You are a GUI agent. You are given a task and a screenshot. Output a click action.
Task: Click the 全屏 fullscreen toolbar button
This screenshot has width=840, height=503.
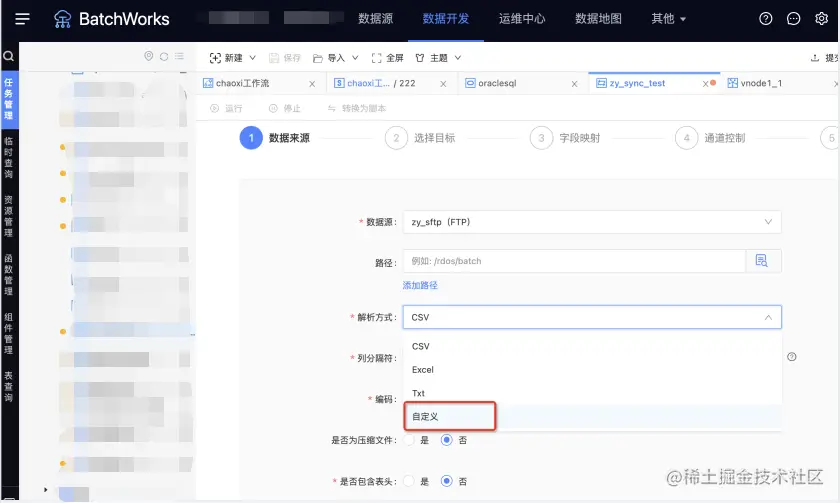point(387,58)
